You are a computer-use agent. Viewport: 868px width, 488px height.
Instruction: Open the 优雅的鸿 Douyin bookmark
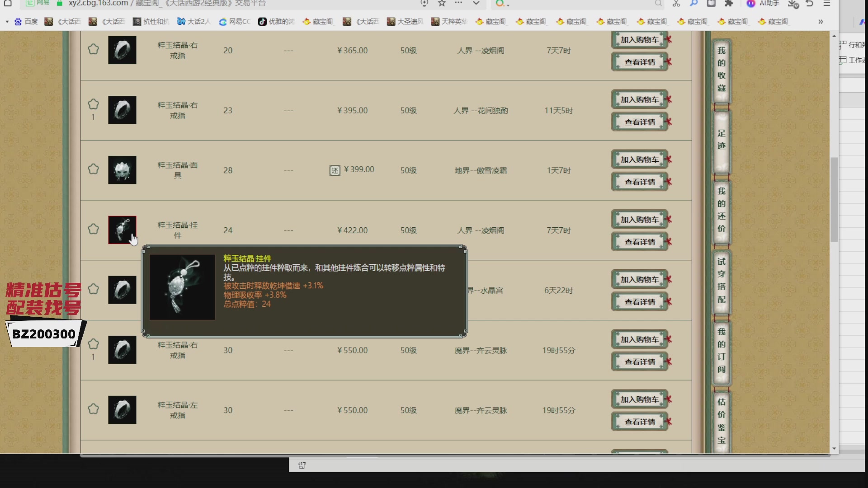click(x=276, y=21)
